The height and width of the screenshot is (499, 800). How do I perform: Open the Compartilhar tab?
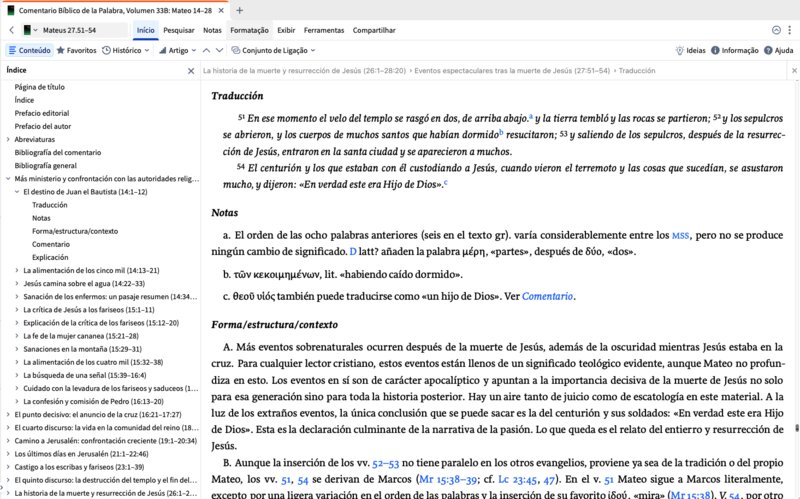(374, 30)
